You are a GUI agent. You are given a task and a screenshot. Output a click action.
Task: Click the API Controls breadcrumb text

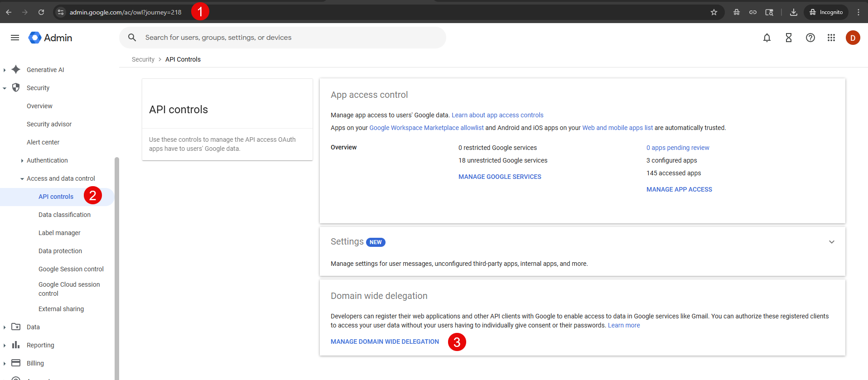pos(183,59)
